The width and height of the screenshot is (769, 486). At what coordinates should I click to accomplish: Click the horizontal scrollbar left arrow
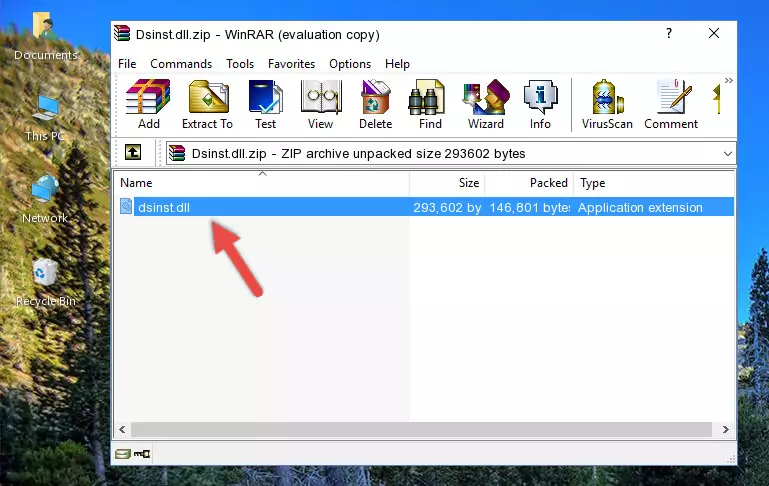pyautogui.click(x=123, y=429)
